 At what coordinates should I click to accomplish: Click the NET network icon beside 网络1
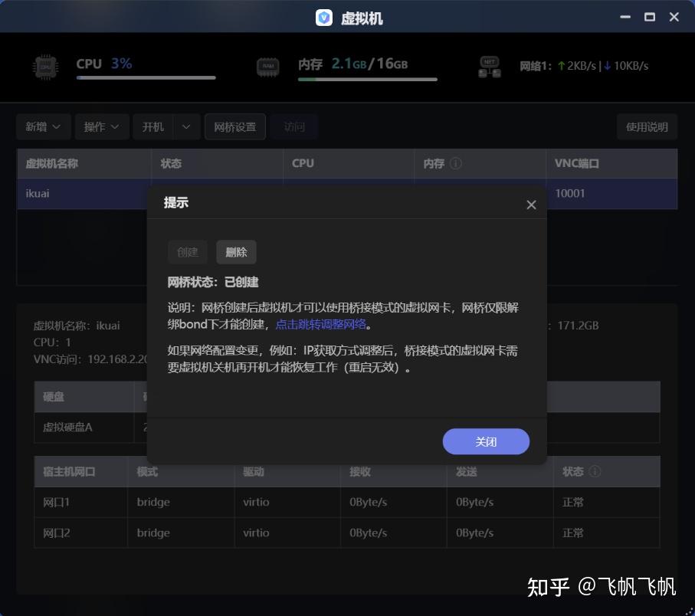488,67
